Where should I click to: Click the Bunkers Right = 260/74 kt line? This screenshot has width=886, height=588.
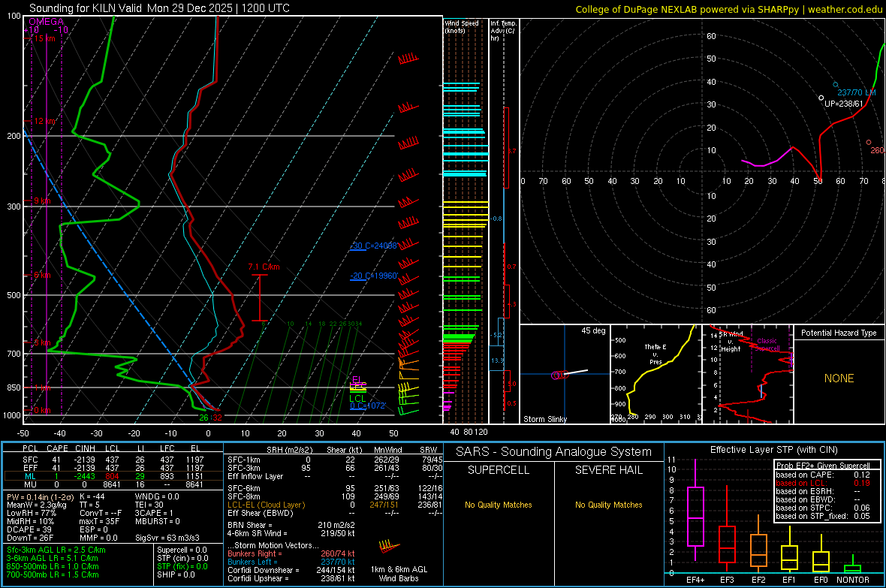pyautogui.click(x=291, y=553)
